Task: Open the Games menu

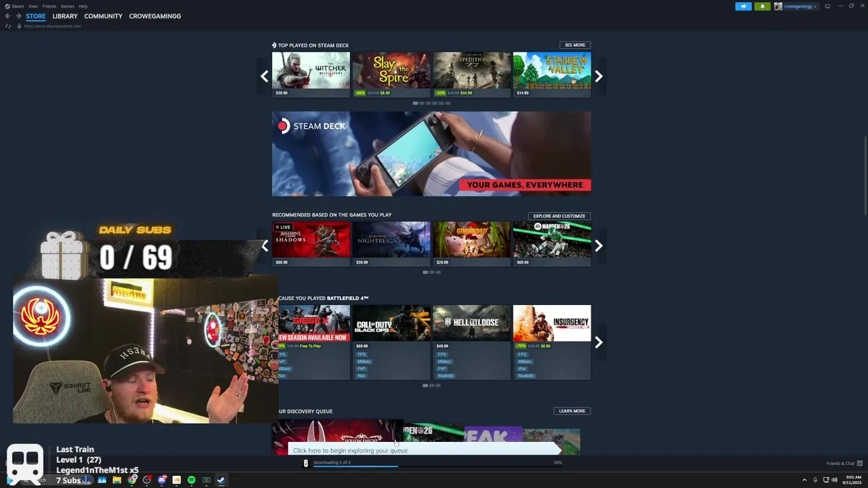Action: [x=67, y=6]
